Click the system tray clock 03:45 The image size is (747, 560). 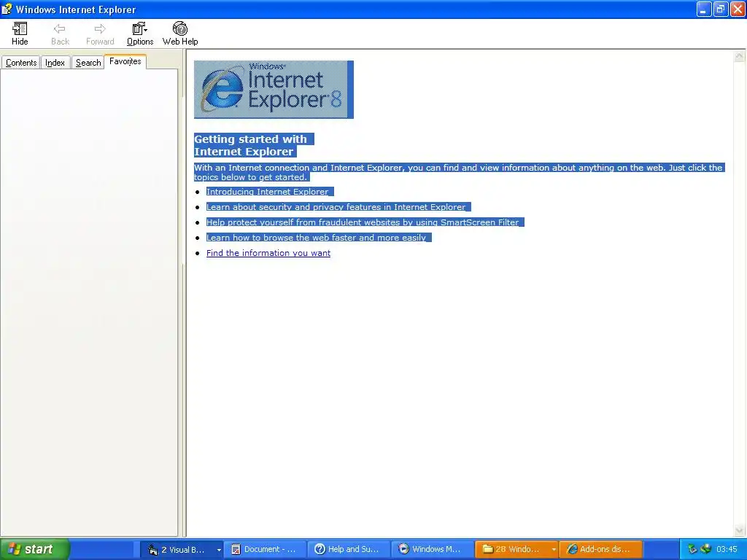click(727, 549)
